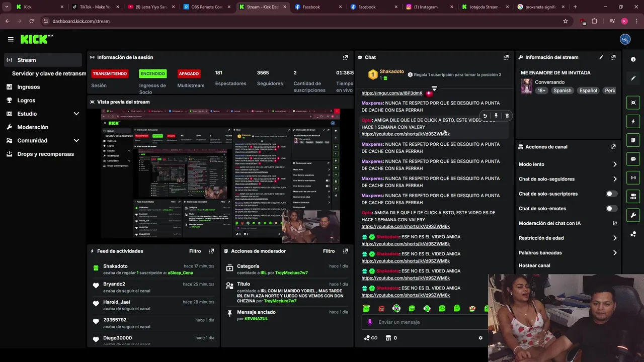Toggle Chat de solo-suscriptores switch
This screenshot has width=644, height=362.
coord(611,194)
